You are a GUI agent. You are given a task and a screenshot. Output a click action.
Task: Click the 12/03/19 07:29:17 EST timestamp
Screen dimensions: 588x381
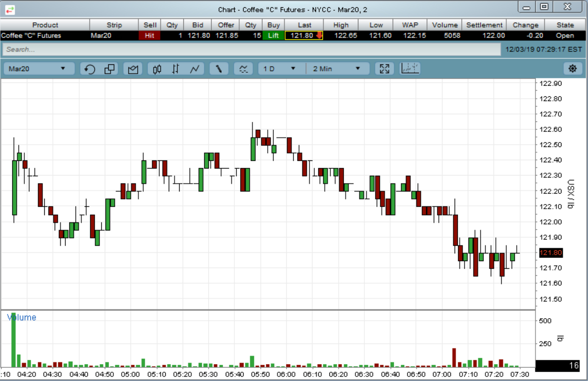[543, 49]
